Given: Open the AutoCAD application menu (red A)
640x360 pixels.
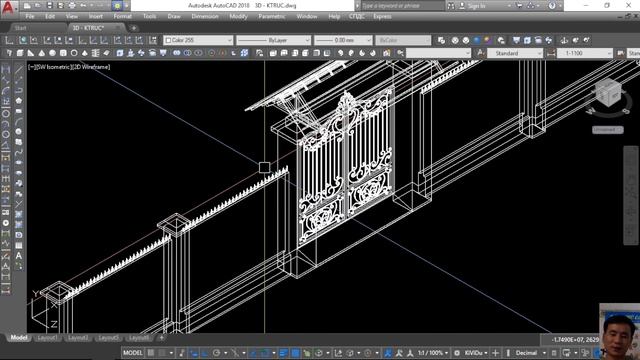Looking at the screenshot, I should point(8,7).
